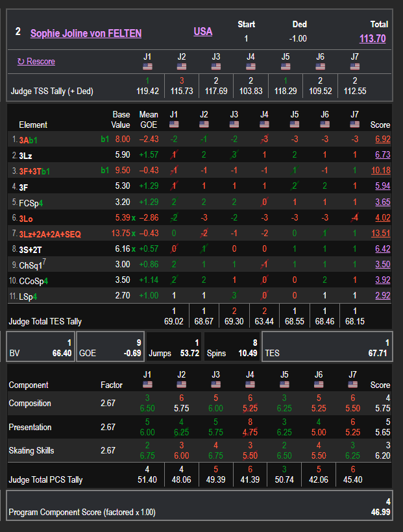This screenshot has height=532, width=403.
Task: Open skater Sophie Joline von FELTEN's profile link
Action: click(x=86, y=33)
